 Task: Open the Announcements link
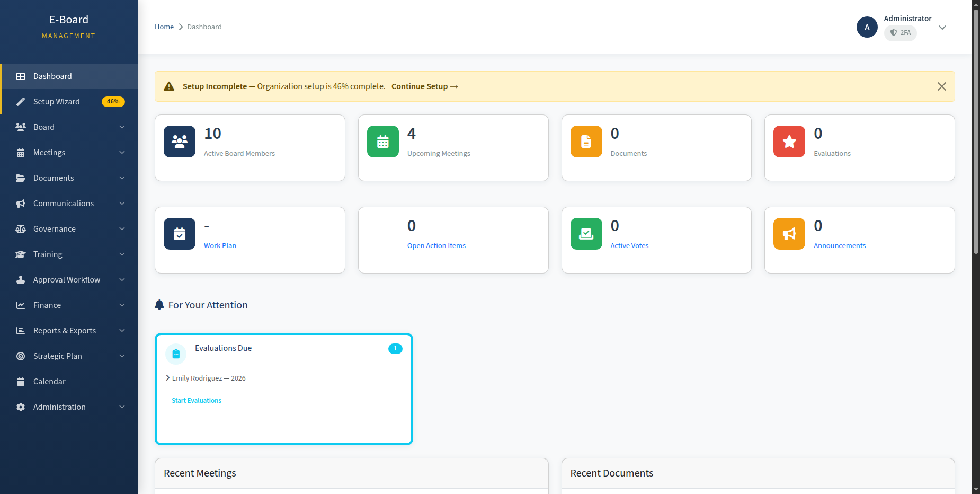pyautogui.click(x=840, y=245)
